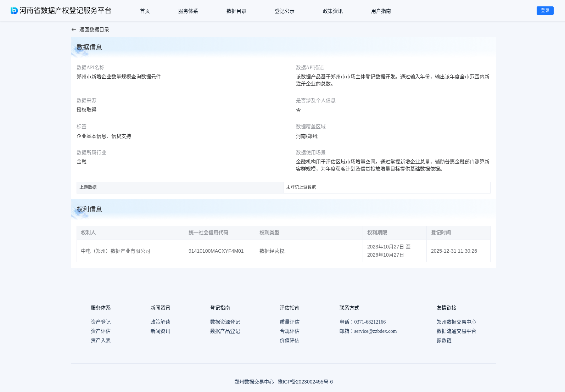Click the 权利信息 section heading
Screen dimensions: 565x392
tap(89, 209)
